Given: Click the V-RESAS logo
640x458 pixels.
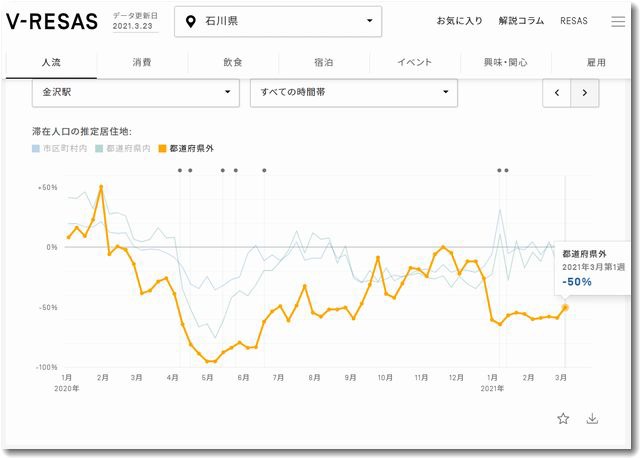Looking at the screenshot, I should 52,21.
